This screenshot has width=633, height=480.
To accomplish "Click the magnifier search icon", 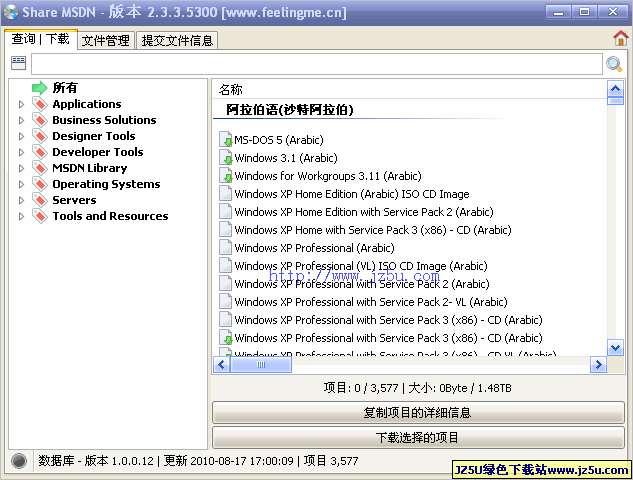I will coord(614,64).
